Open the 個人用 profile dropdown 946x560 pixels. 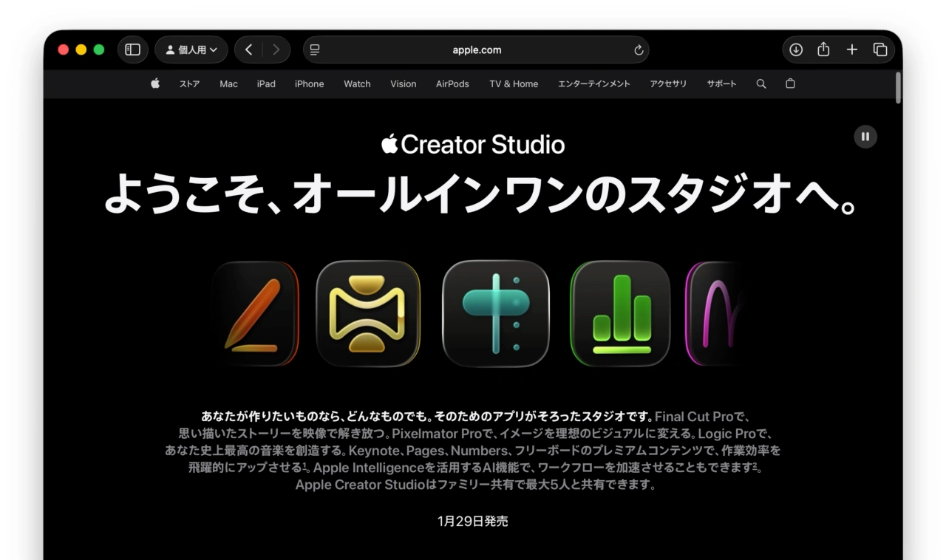pyautogui.click(x=191, y=49)
